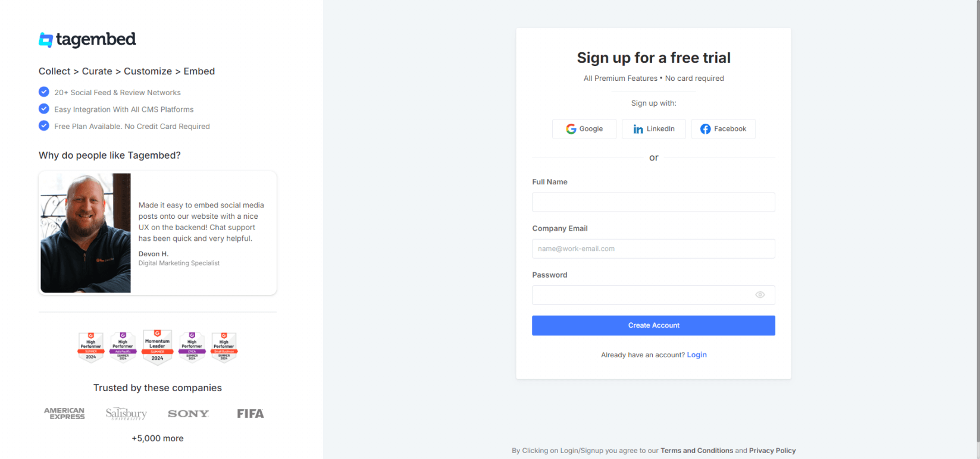The height and width of the screenshot is (459, 980).
Task: Open the Google signup option
Action: coord(584,128)
